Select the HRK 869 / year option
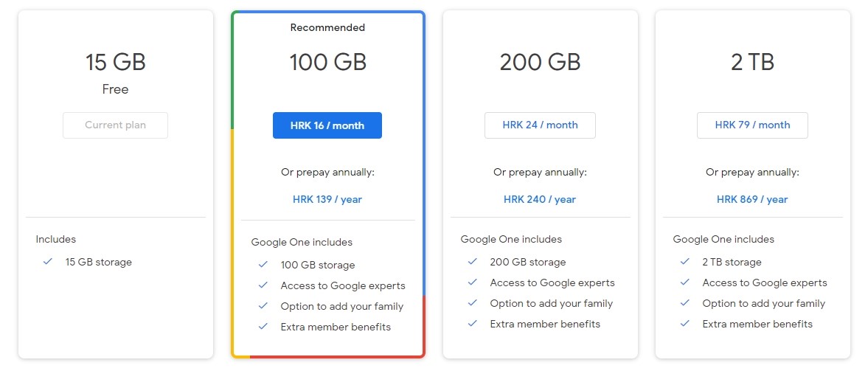 pos(752,199)
